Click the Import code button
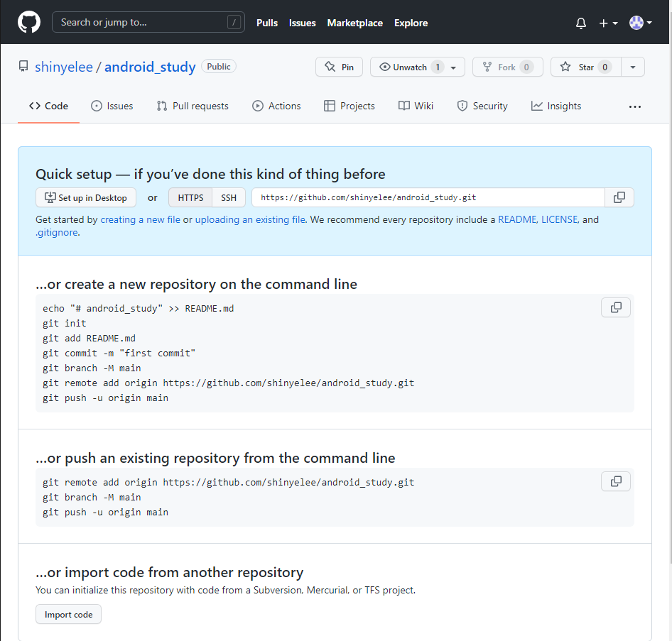 pos(69,614)
